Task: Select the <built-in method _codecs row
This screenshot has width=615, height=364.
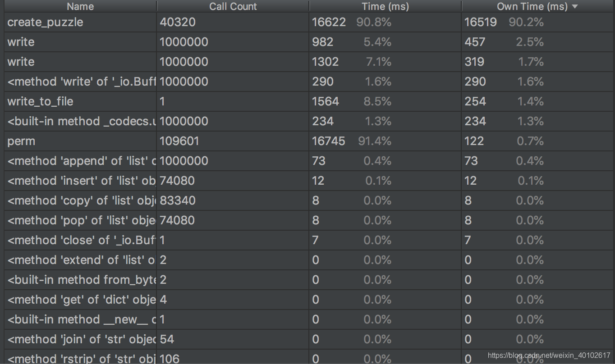Action: [309, 121]
